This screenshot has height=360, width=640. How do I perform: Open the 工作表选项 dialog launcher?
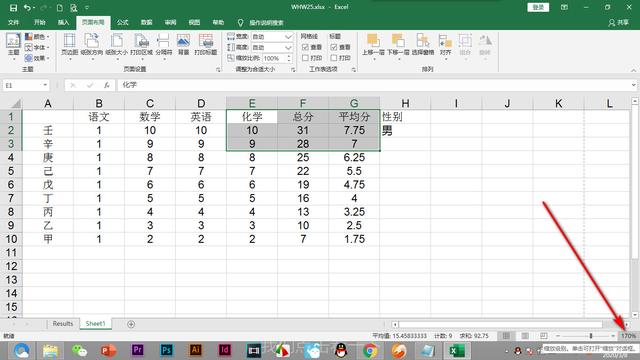pos(353,70)
